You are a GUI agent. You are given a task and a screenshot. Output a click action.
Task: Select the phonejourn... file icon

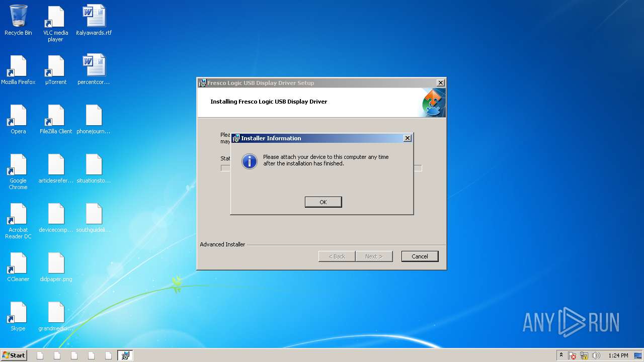(x=94, y=119)
